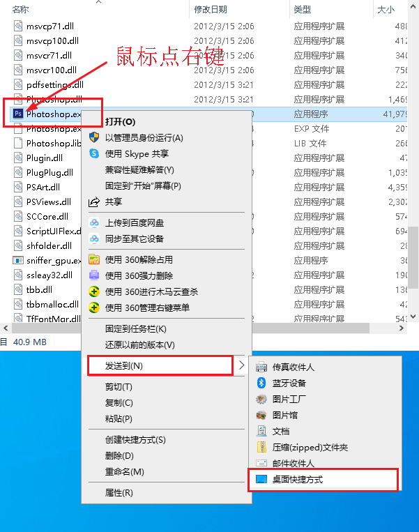
Task: Click the Baidu Netdisk upload icon
Action: tap(94, 223)
